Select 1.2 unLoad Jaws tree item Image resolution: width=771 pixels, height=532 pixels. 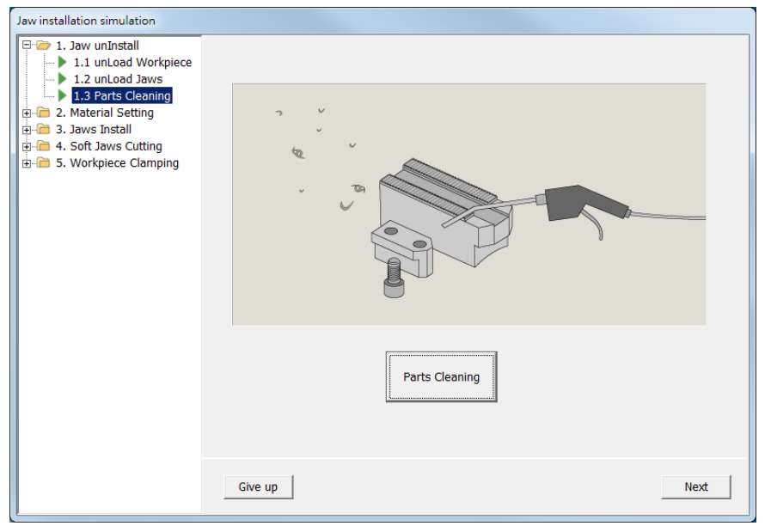[x=118, y=79]
